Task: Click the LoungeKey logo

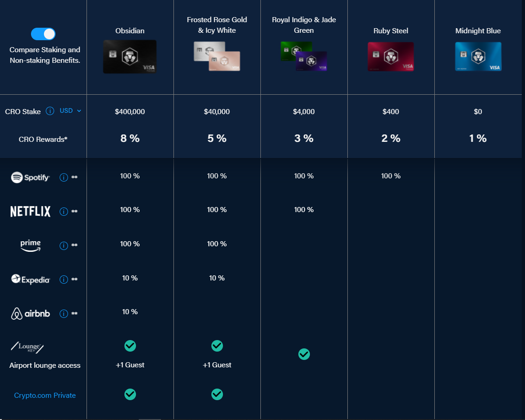Action: [x=27, y=347]
